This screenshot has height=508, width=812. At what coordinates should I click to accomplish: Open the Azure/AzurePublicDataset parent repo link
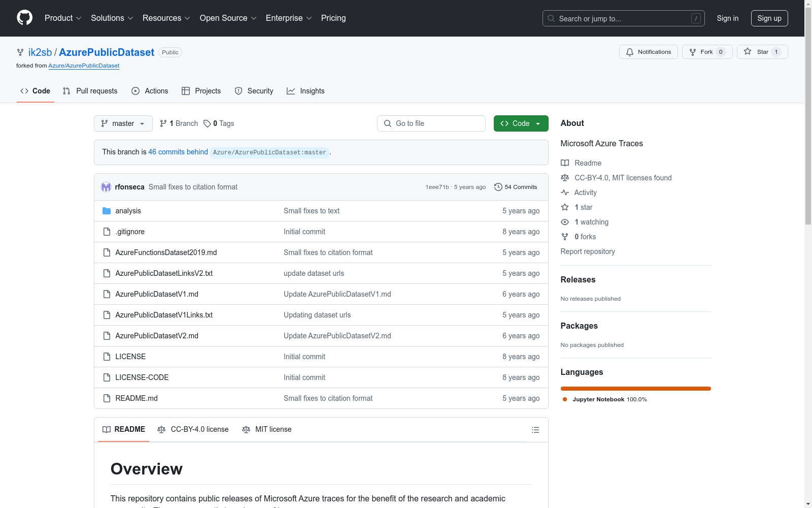point(84,66)
